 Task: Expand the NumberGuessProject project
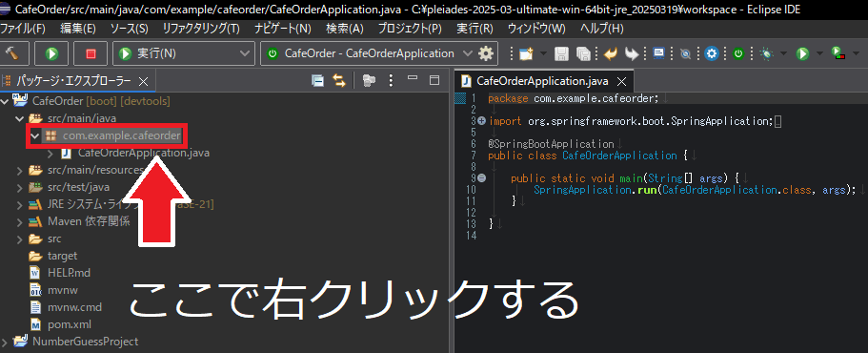(5, 342)
